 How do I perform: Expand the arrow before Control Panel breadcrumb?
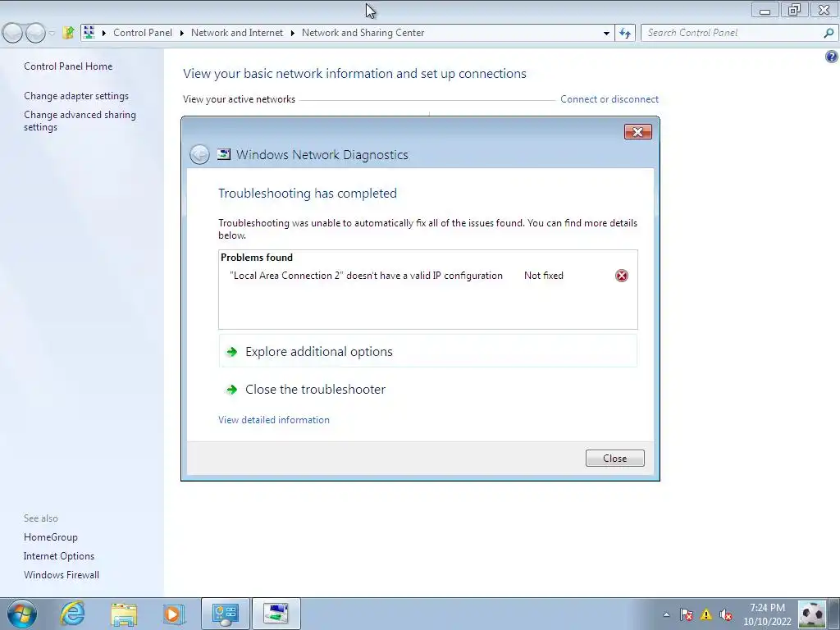tap(104, 33)
